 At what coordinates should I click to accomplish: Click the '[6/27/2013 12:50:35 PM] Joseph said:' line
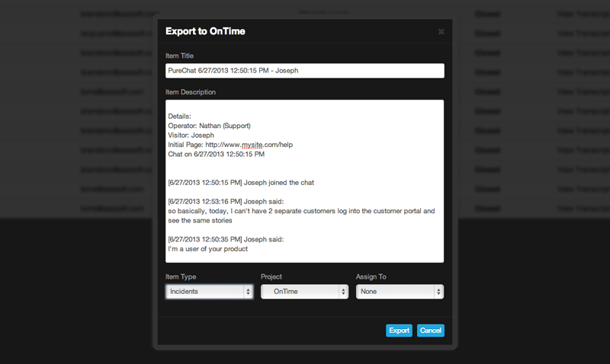[226, 239]
